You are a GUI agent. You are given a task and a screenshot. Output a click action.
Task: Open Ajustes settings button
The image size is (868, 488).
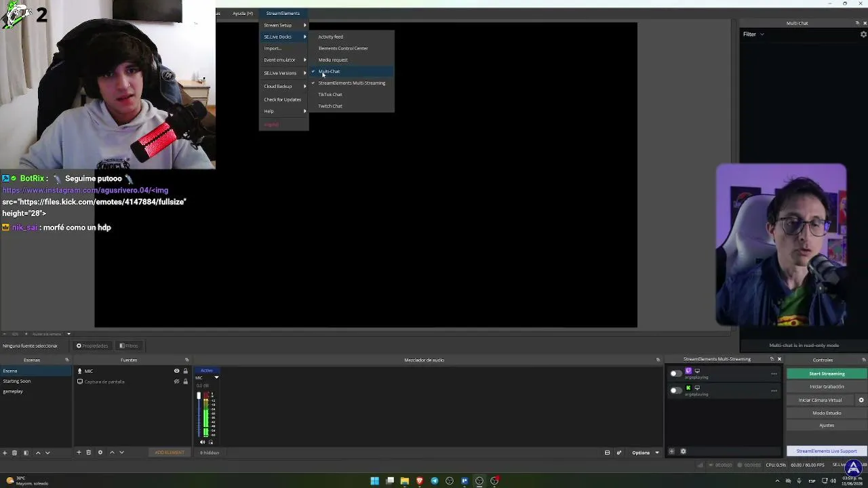point(827,425)
